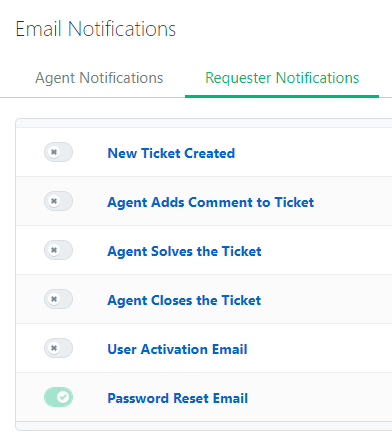Image resolution: width=392 pixels, height=446 pixels.
Task: Click the x knob beside Agent Closes the Ticket
Action: (54, 299)
